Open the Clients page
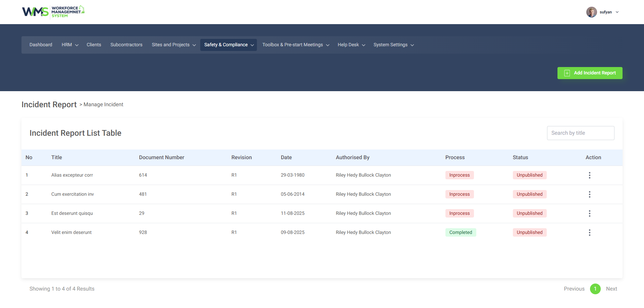Screen dimensions: 644x308 coord(94,45)
